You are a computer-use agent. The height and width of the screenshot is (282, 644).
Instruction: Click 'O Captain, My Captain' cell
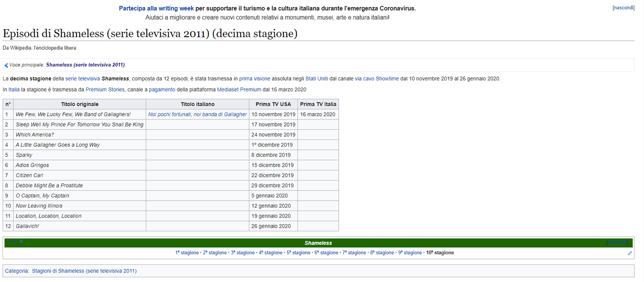[79, 196]
